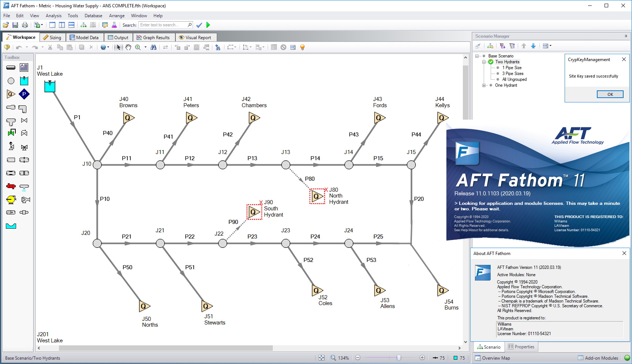The image size is (632, 364).
Task: Activate the Pan hand tool
Action: pyautogui.click(x=128, y=47)
